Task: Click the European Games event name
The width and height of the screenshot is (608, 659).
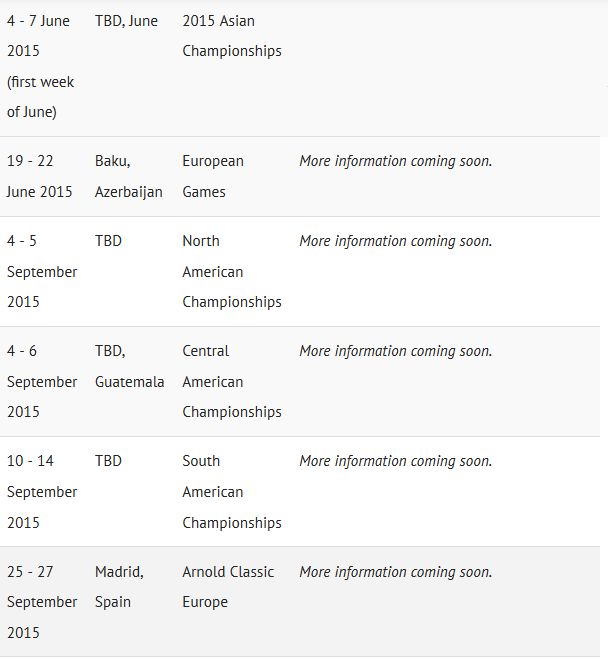Action: [x=213, y=176]
